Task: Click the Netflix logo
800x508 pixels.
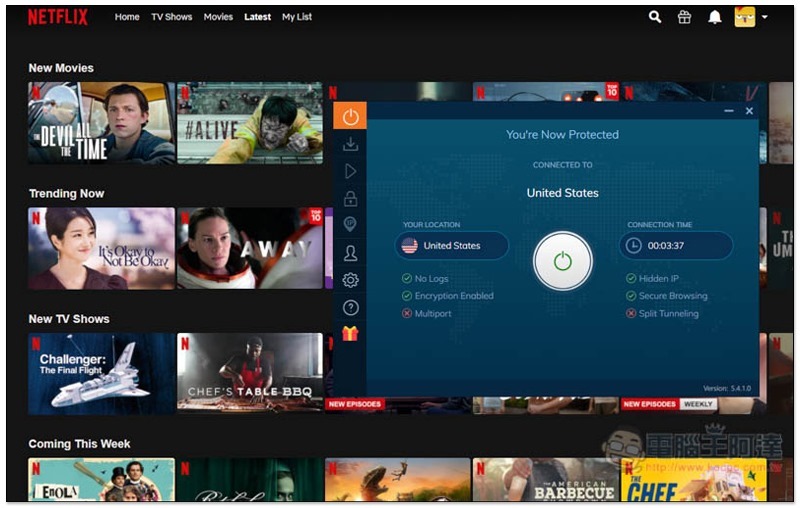Action: coord(58,17)
